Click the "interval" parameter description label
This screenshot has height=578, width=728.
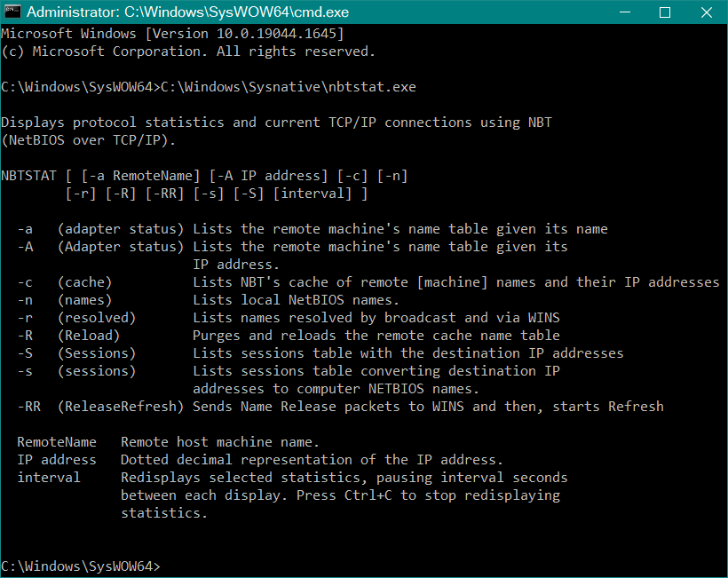49,478
